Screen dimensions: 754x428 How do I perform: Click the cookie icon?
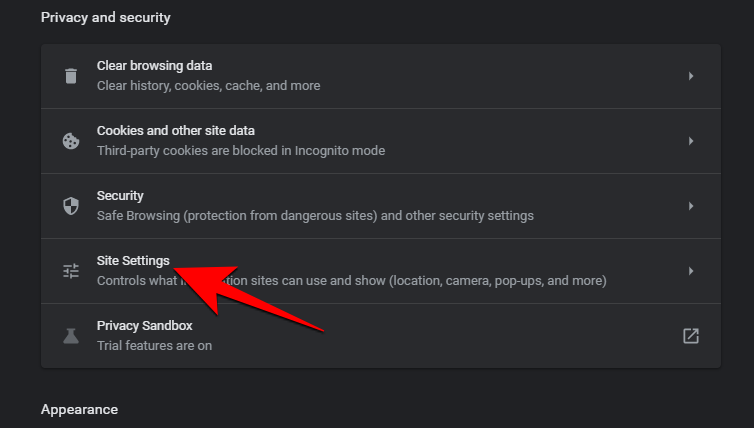(x=70, y=141)
